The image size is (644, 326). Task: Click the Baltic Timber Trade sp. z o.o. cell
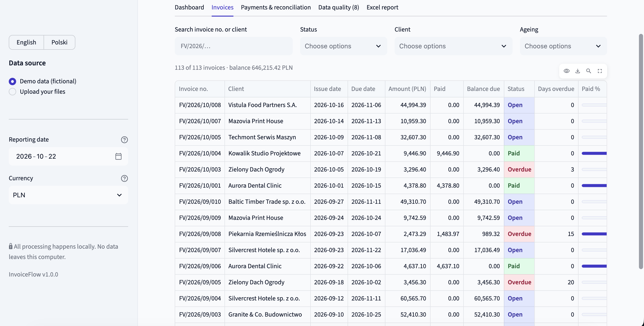coord(268,202)
